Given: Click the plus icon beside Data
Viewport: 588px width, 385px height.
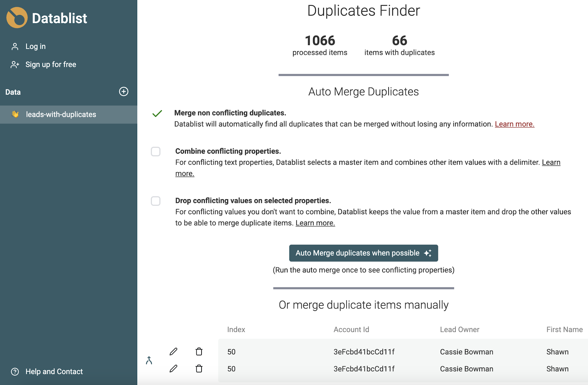Looking at the screenshot, I should click(123, 92).
